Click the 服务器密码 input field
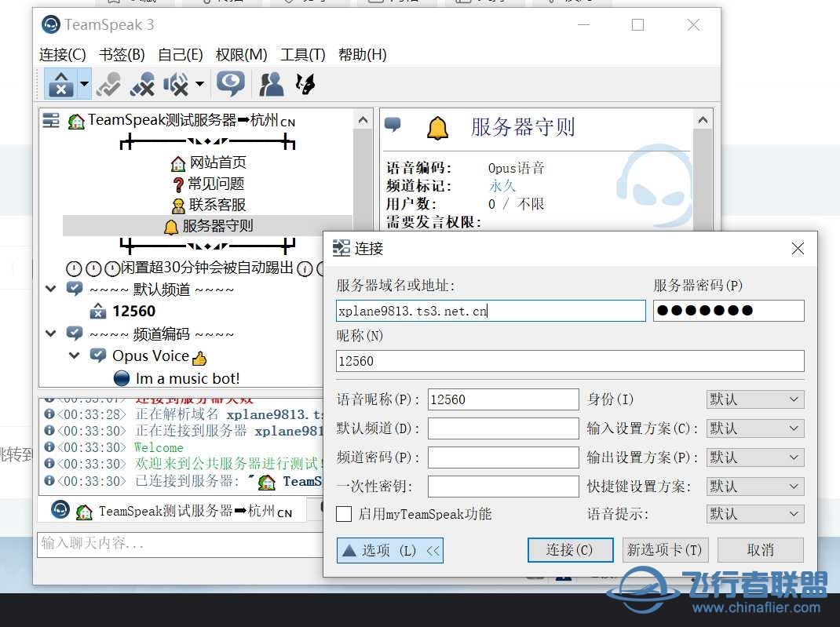Screen dimensions: 840x627 (x=728, y=311)
